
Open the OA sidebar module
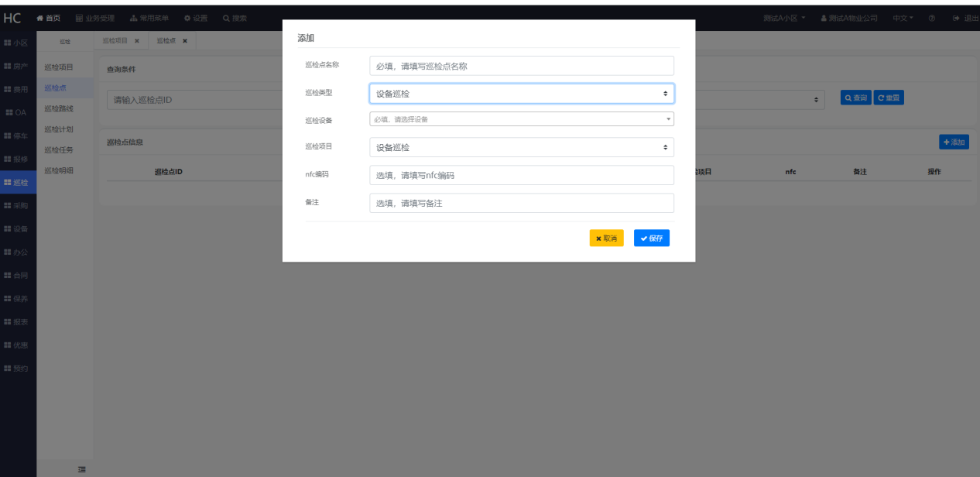17,112
